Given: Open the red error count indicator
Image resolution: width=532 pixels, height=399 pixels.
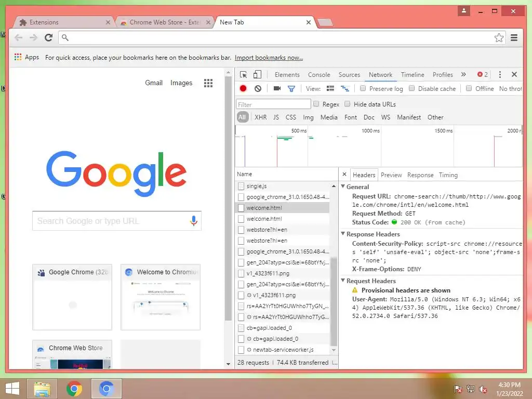Looking at the screenshot, I should 483,75.
